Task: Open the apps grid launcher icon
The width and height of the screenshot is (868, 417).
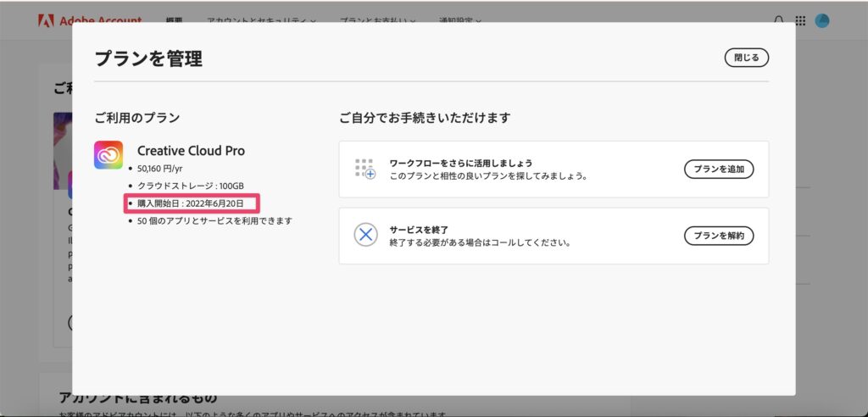Action: (800, 21)
